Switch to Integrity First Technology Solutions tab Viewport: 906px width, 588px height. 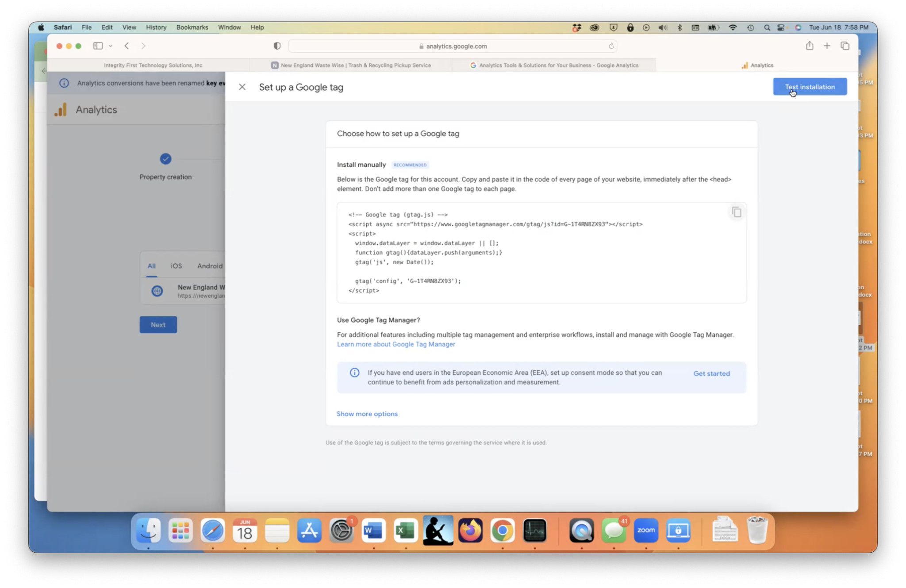click(153, 65)
